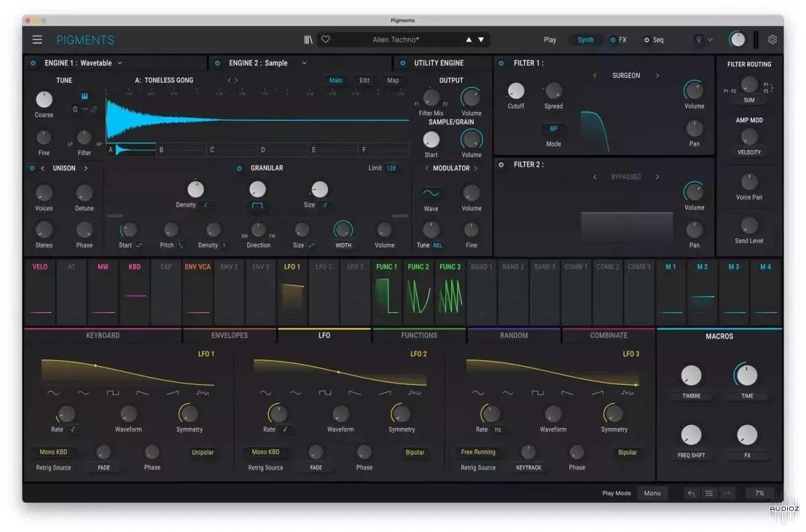Open the Envelopes modulation tab
The height and width of the screenshot is (532, 806).
point(230,335)
